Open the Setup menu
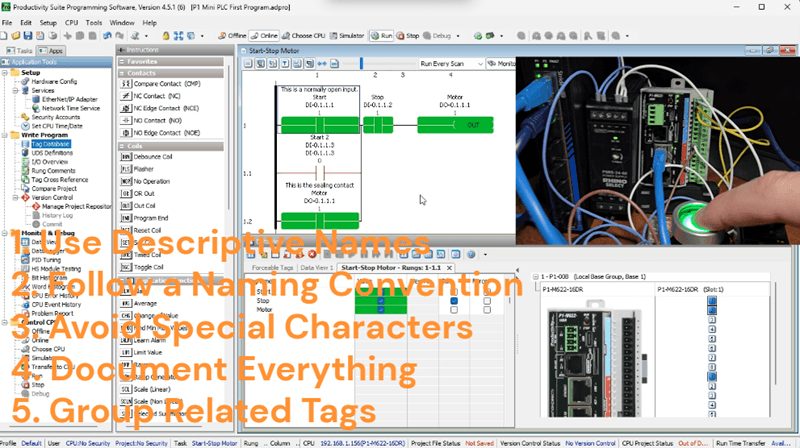This screenshot has height=448, width=800. point(48,23)
